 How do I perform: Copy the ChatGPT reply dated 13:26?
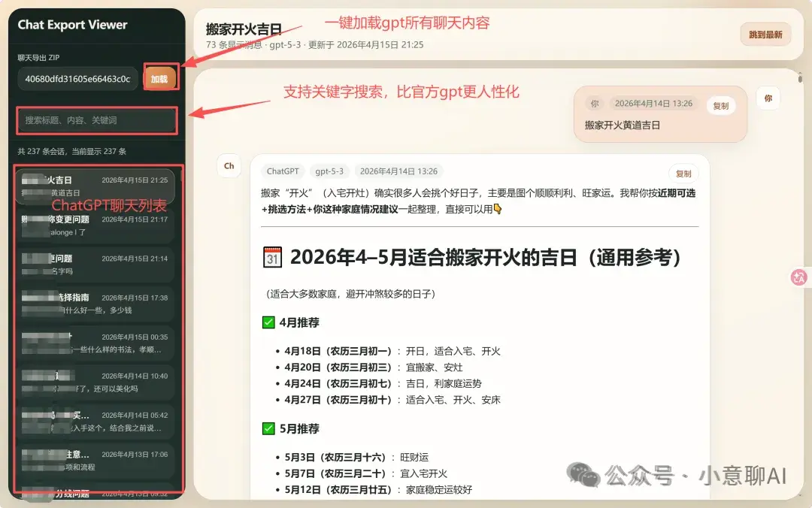[x=683, y=174]
